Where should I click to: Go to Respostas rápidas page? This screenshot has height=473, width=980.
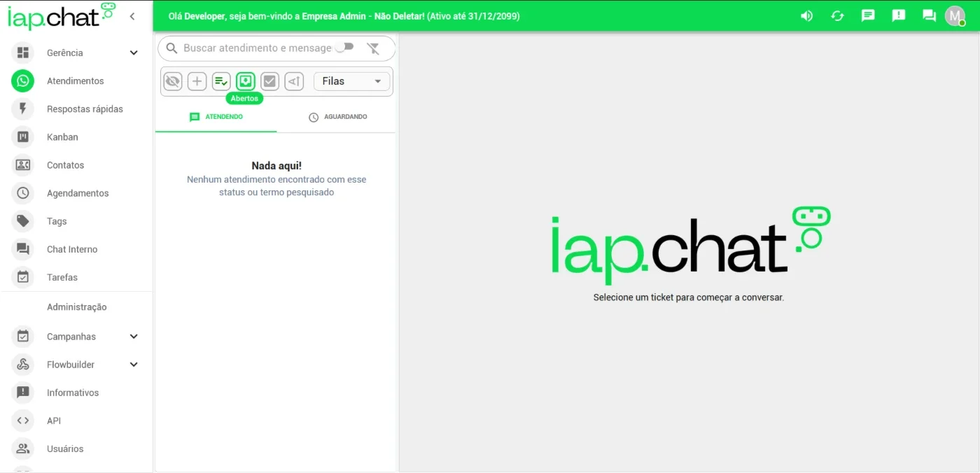(85, 108)
